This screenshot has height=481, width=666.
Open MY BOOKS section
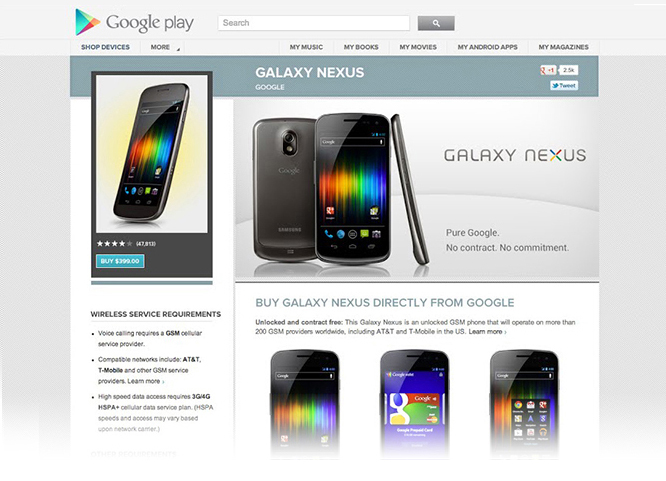361,47
